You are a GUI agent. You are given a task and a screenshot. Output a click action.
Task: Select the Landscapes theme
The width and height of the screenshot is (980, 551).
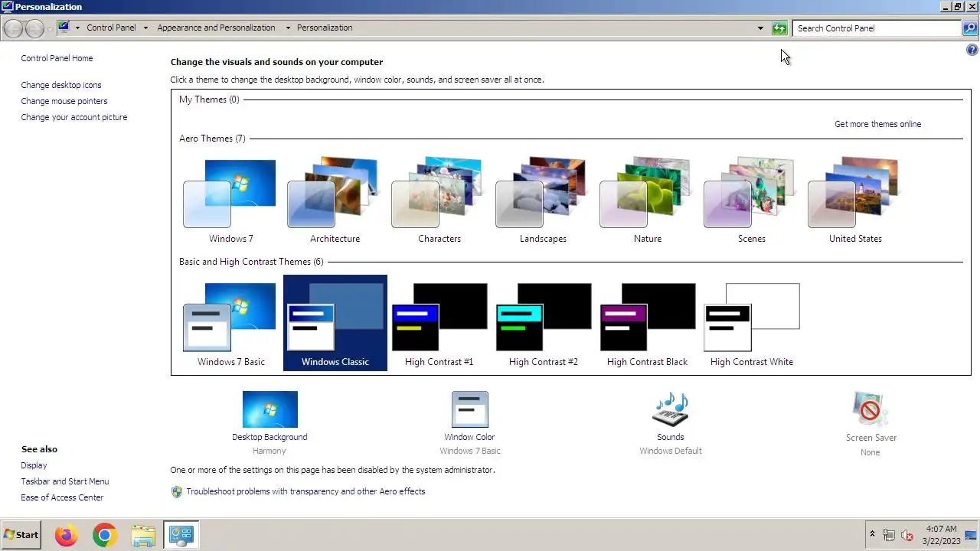click(x=543, y=201)
